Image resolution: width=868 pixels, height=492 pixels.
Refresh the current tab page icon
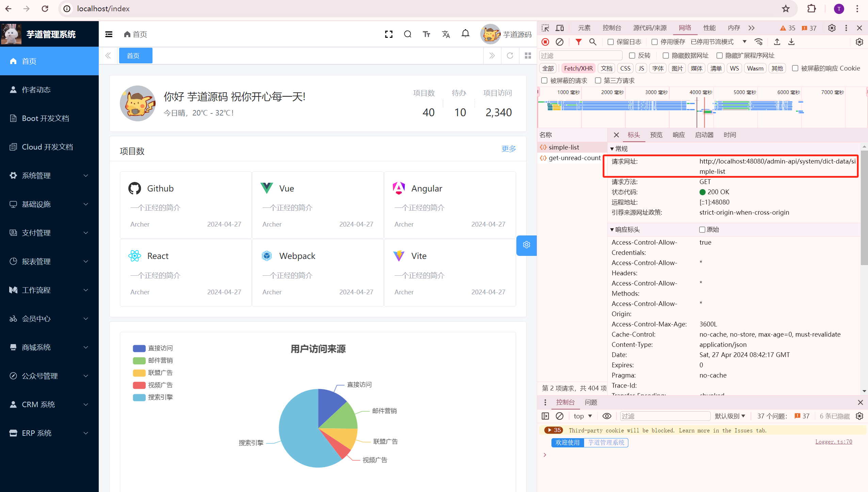click(x=510, y=56)
